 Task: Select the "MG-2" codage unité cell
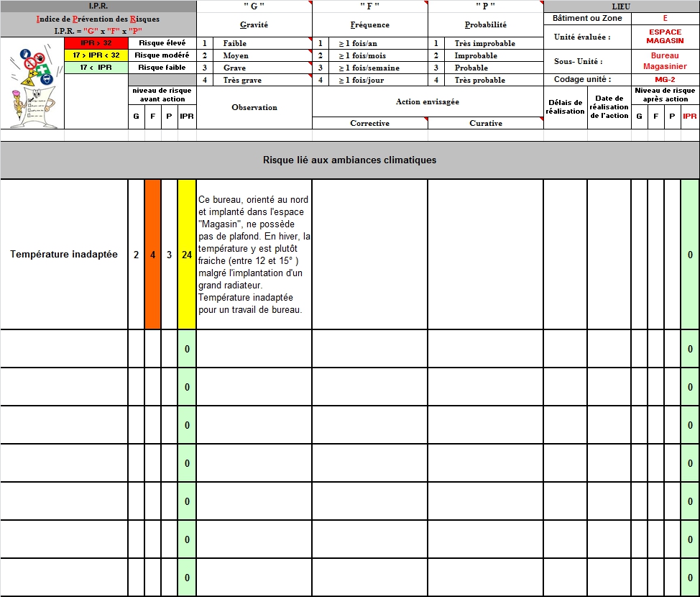click(665, 80)
